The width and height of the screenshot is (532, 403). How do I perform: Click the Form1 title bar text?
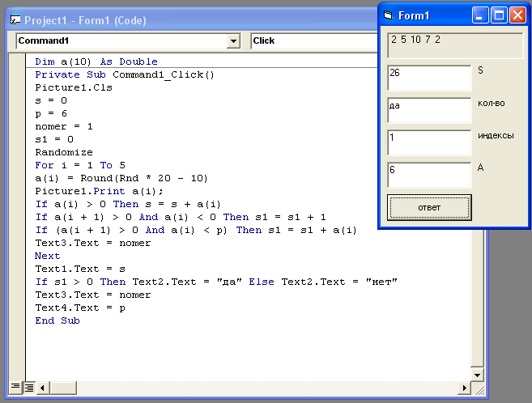(x=414, y=15)
